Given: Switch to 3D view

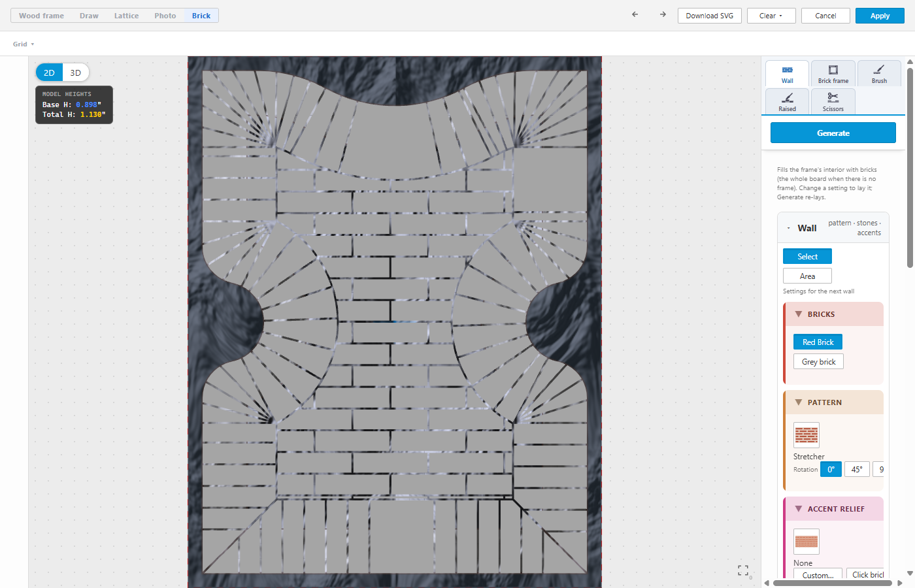Looking at the screenshot, I should 75,73.
